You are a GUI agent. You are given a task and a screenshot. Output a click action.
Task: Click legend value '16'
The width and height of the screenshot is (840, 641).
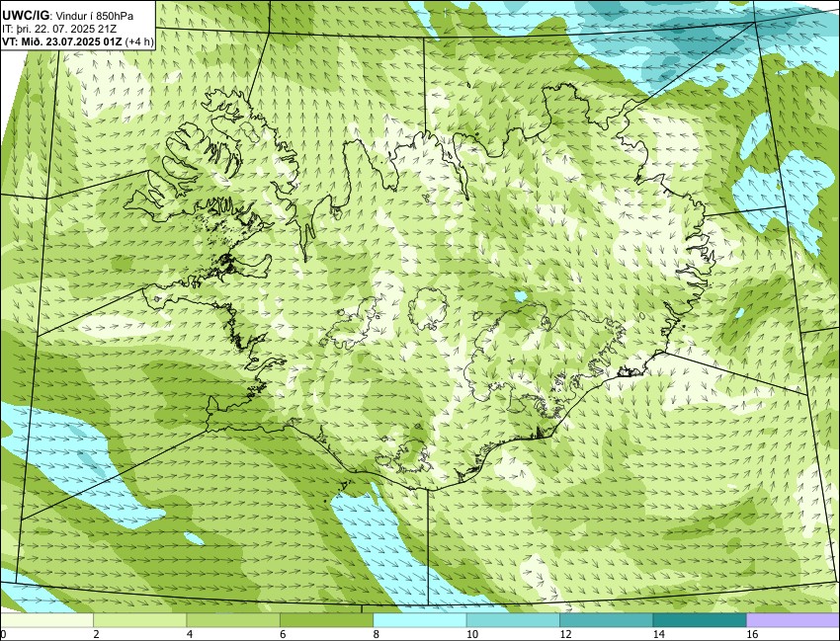coord(752,634)
